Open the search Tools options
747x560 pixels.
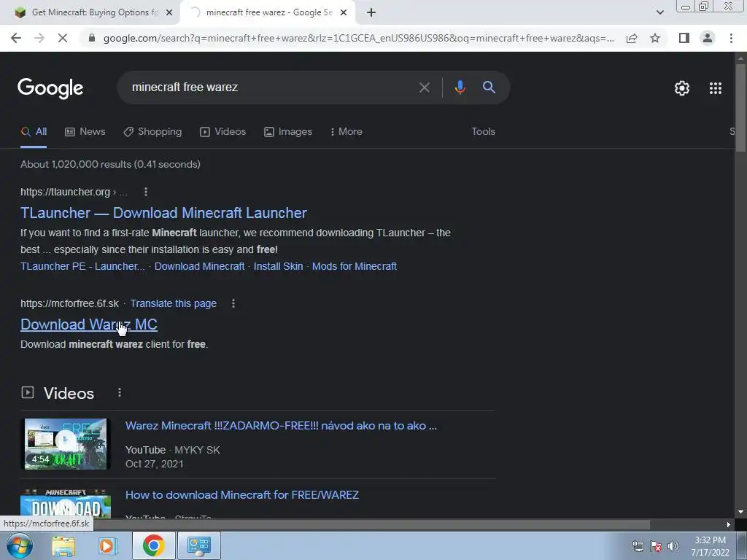(x=483, y=132)
